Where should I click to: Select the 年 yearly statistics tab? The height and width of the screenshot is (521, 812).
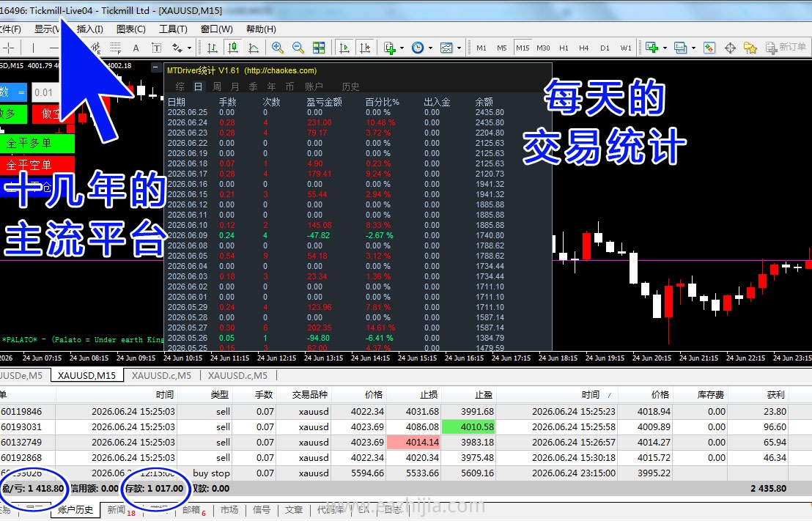[271, 86]
